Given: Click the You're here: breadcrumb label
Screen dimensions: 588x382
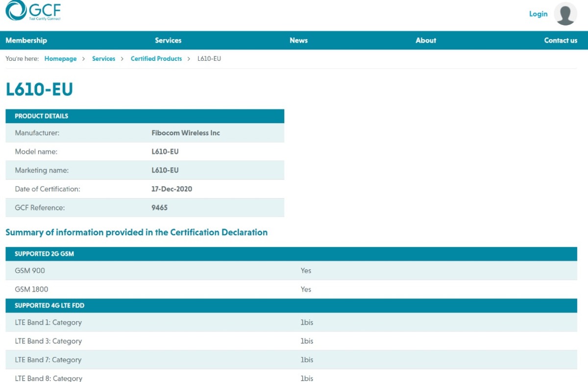Looking at the screenshot, I should [x=22, y=58].
